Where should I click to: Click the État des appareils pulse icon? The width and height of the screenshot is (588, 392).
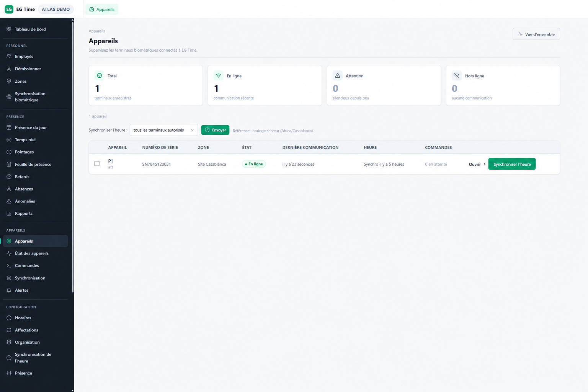[9, 253]
